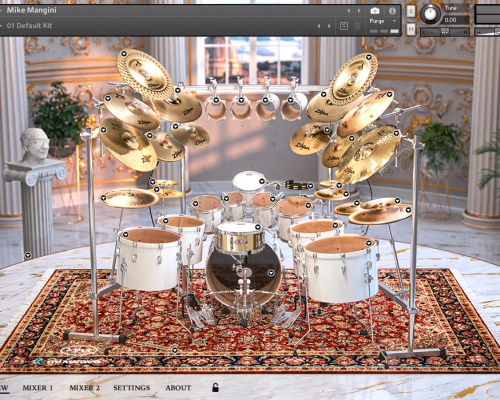Screen dimensions: 500x400
Task: Click the arrow on the third hanging octoban from the left
Action: [x=266, y=100]
